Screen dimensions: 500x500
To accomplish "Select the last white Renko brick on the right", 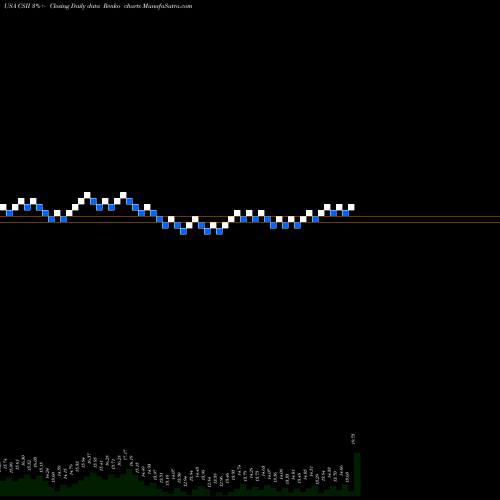I will pos(351,207).
